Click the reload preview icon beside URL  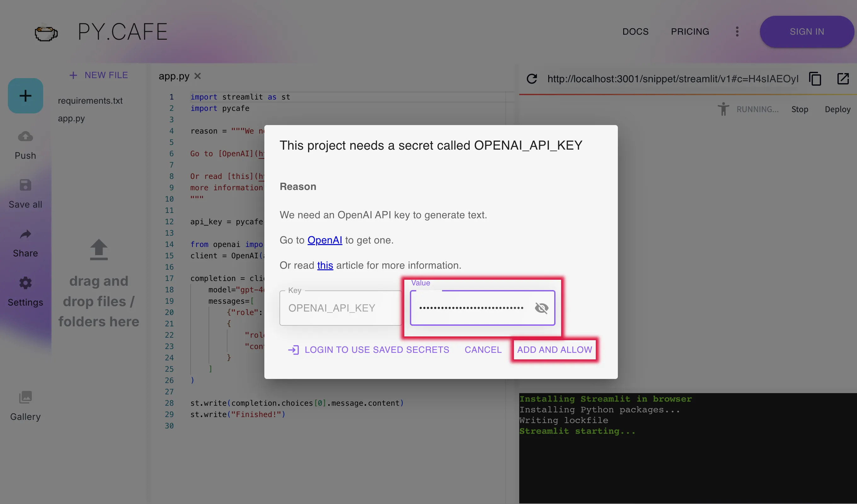[532, 79]
